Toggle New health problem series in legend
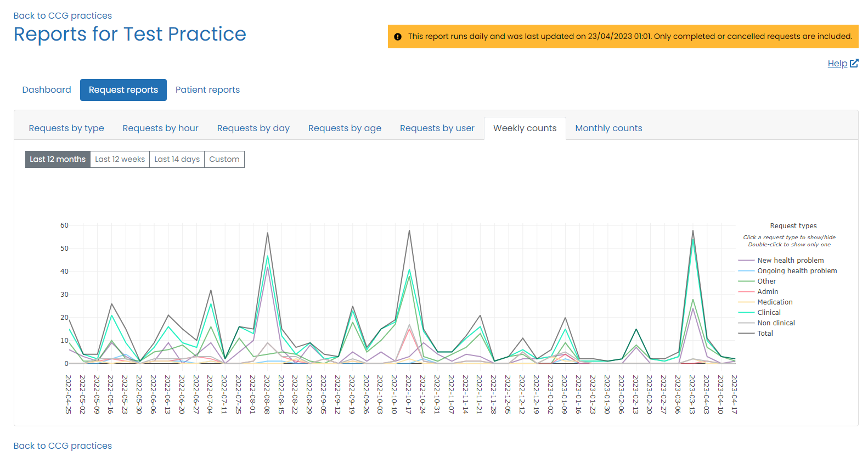The image size is (868, 457). pos(790,261)
